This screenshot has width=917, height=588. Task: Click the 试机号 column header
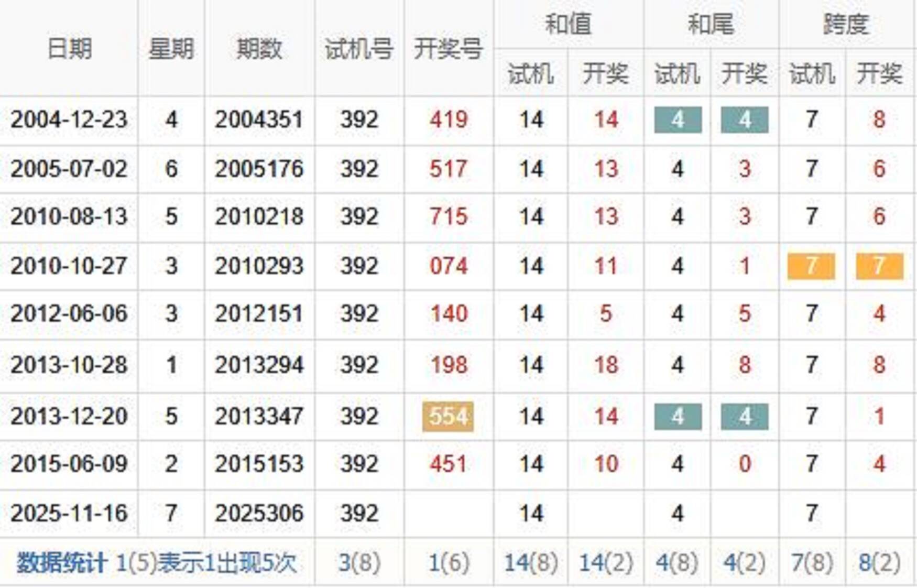click(359, 49)
